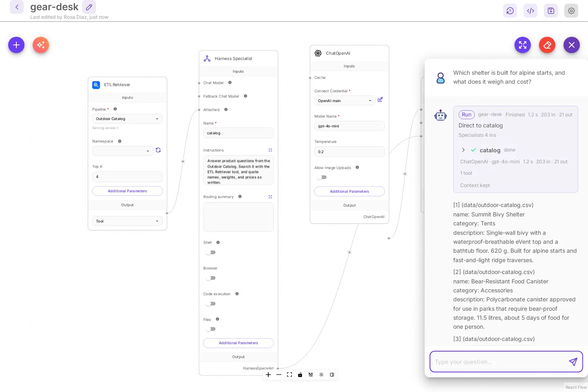Edit the OpenAI main credential

pos(380,100)
